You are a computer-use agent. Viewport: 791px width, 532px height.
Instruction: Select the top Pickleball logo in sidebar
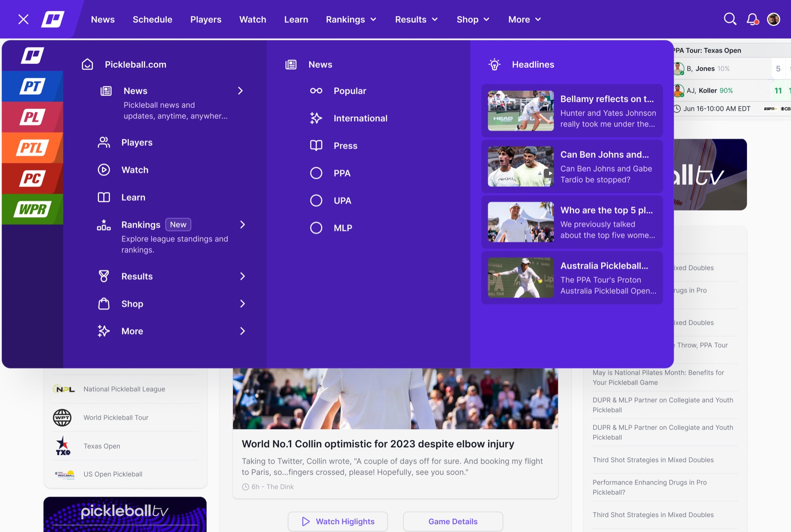pos(32,56)
